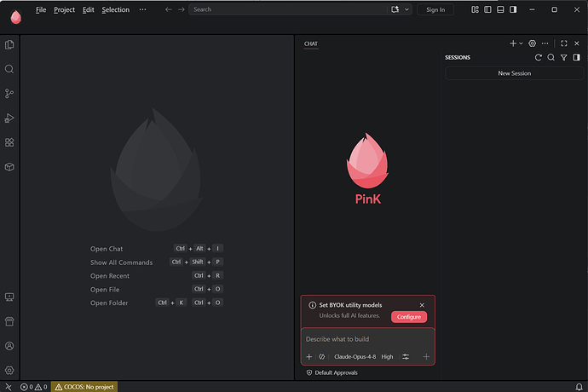Open the High reasoning effort dropdown

pyautogui.click(x=387, y=357)
